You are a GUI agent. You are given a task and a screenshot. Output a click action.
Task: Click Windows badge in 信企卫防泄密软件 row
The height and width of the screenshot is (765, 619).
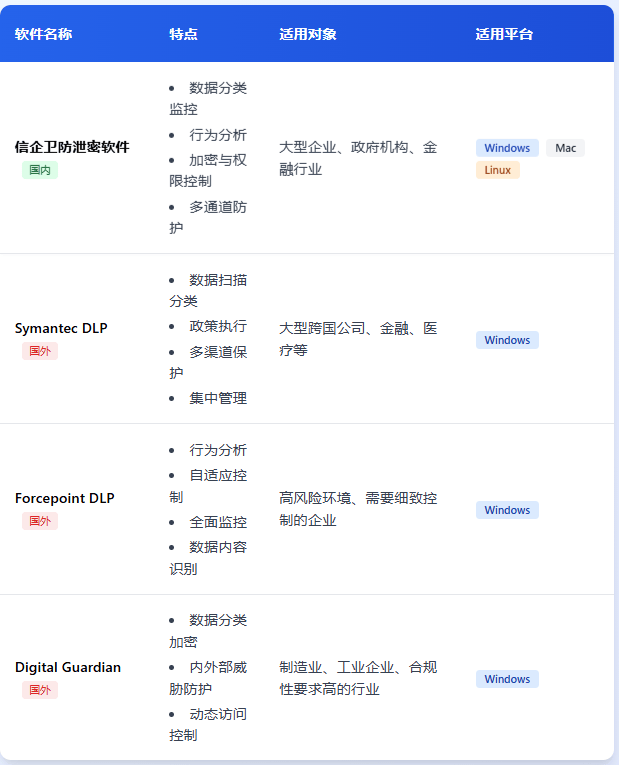[x=507, y=148]
